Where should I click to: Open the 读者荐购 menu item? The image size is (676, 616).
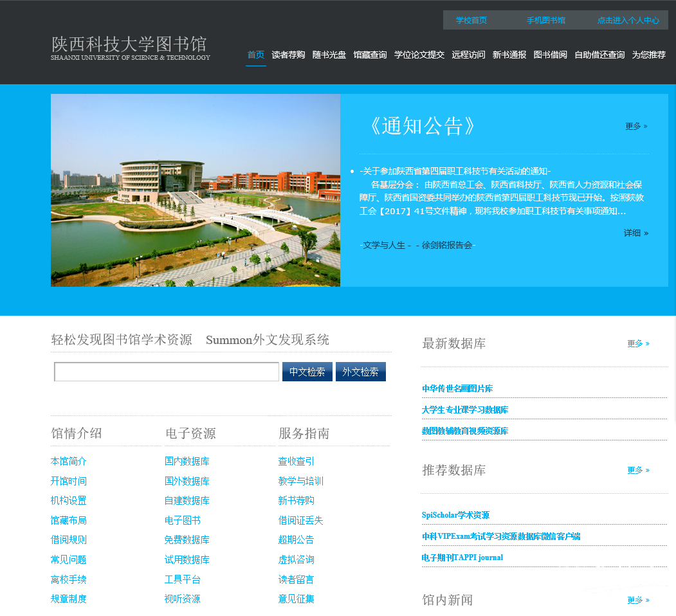click(x=288, y=55)
